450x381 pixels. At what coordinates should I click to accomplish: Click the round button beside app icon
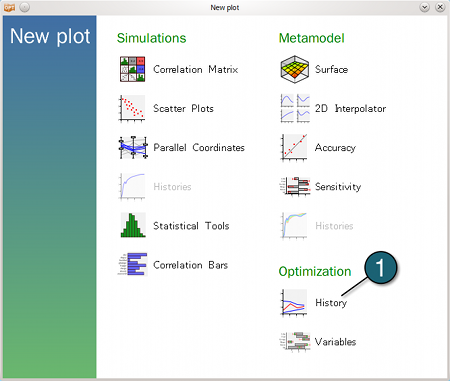[x=25, y=7]
